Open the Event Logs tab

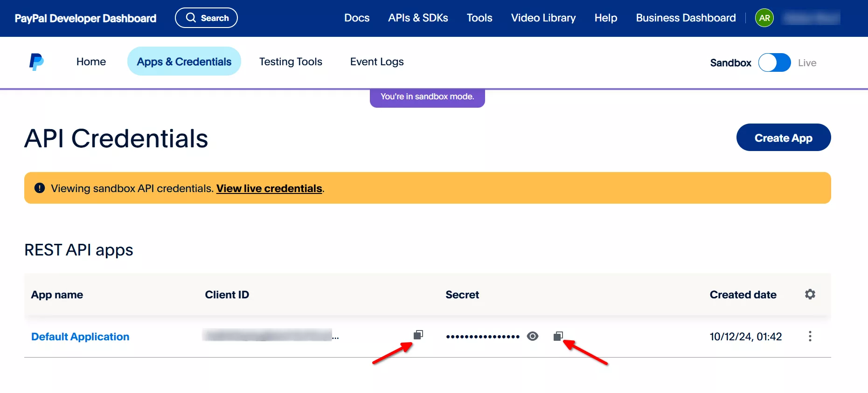[x=377, y=62]
